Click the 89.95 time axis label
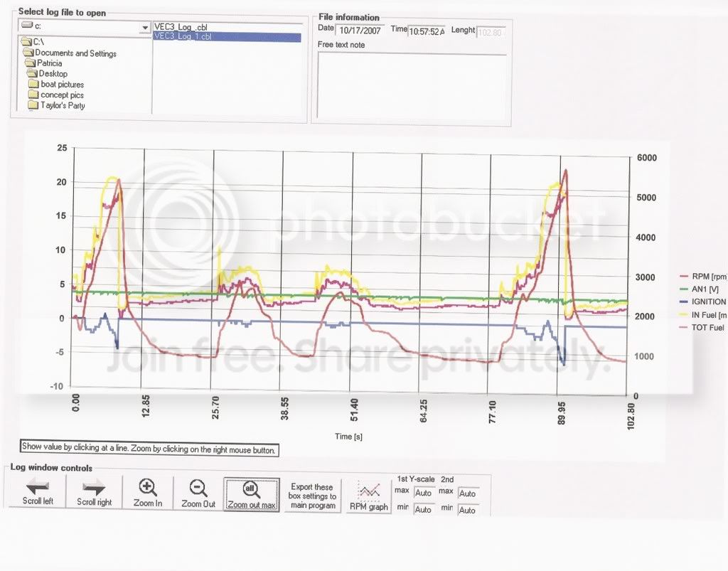The image size is (728, 571). 562,413
